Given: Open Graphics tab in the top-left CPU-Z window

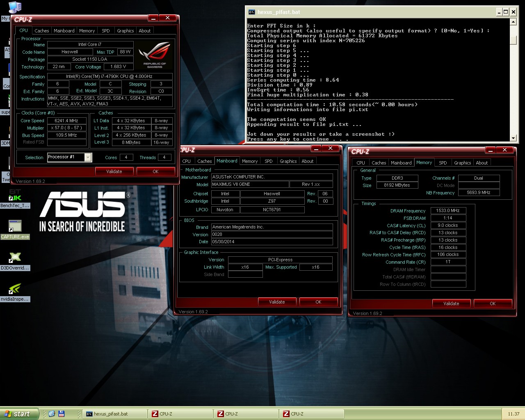Looking at the screenshot, I should [126, 31].
